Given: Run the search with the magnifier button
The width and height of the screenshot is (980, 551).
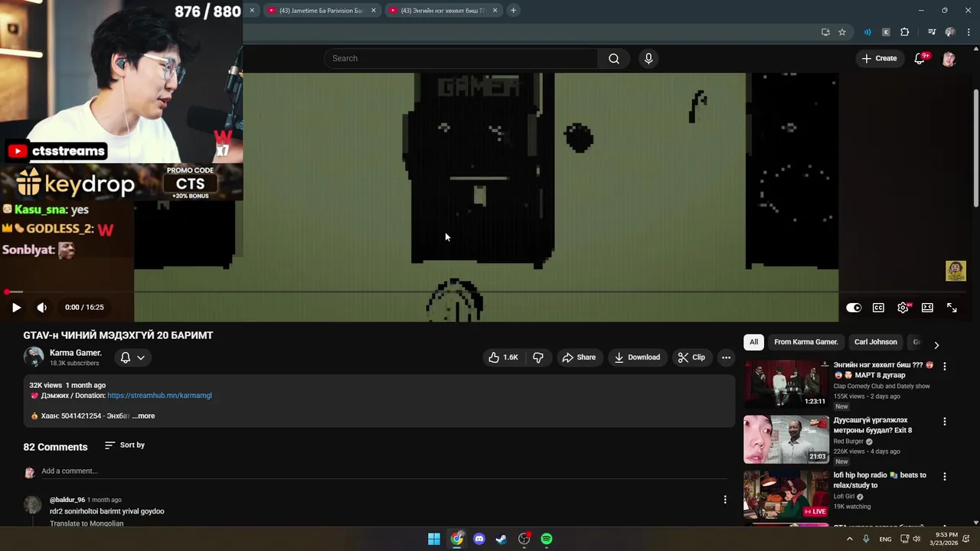Looking at the screenshot, I should click(x=614, y=58).
